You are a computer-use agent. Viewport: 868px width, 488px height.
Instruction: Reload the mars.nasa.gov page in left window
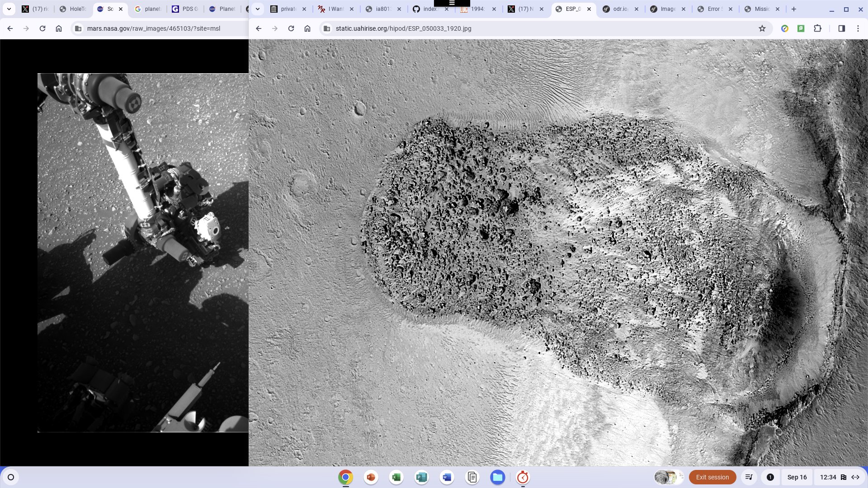click(x=42, y=28)
